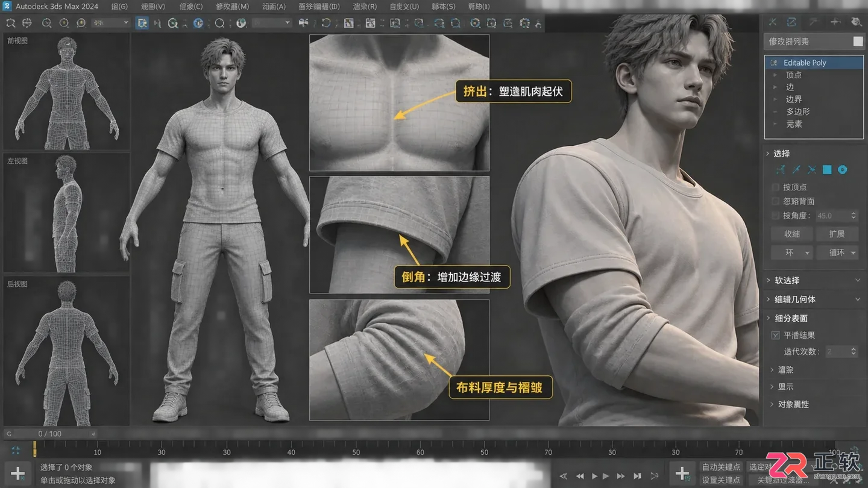Select the Vertex sub-object icon under 选择
868x488 pixels.
click(781, 170)
